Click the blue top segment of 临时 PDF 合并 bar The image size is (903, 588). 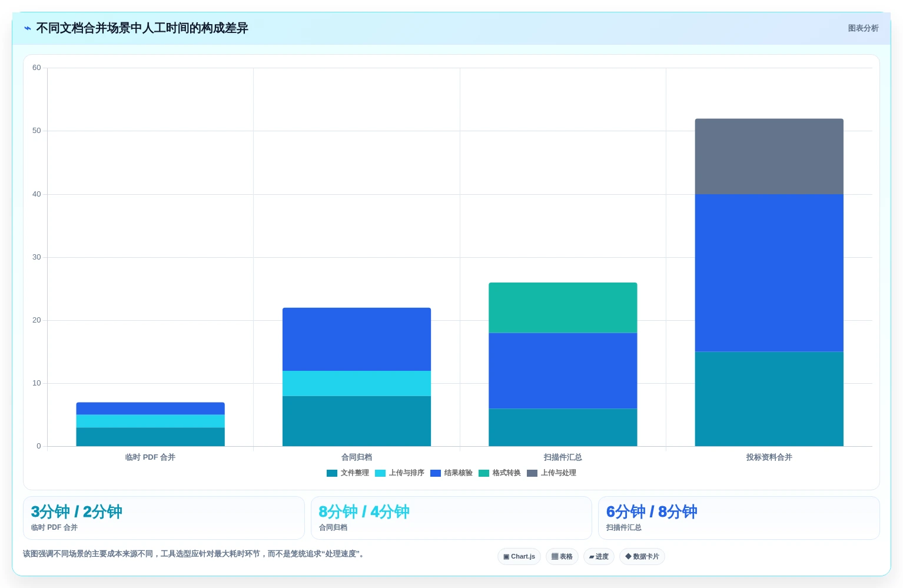(151, 408)
